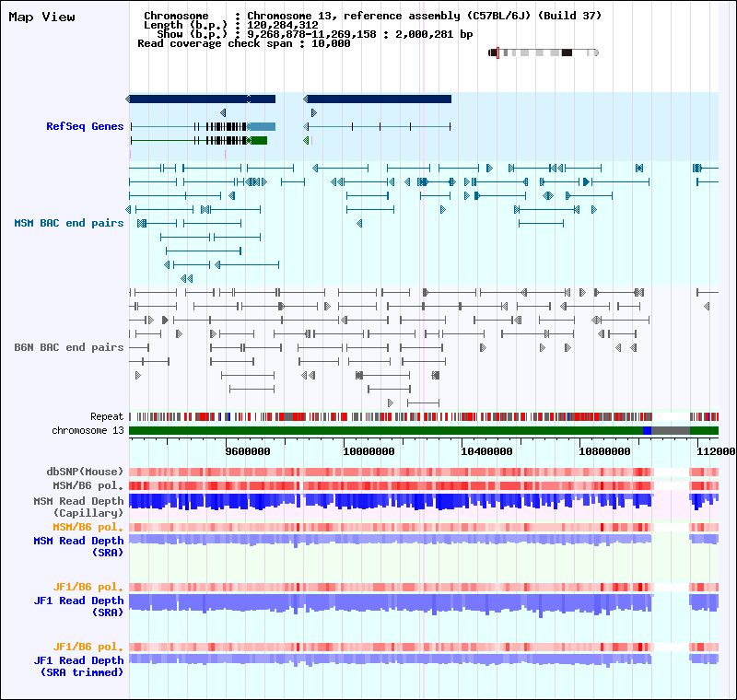Click the red position marker on ideogram
Viewport: 737px width, 700px height.
pyautogui.click(x=497, y=52)
